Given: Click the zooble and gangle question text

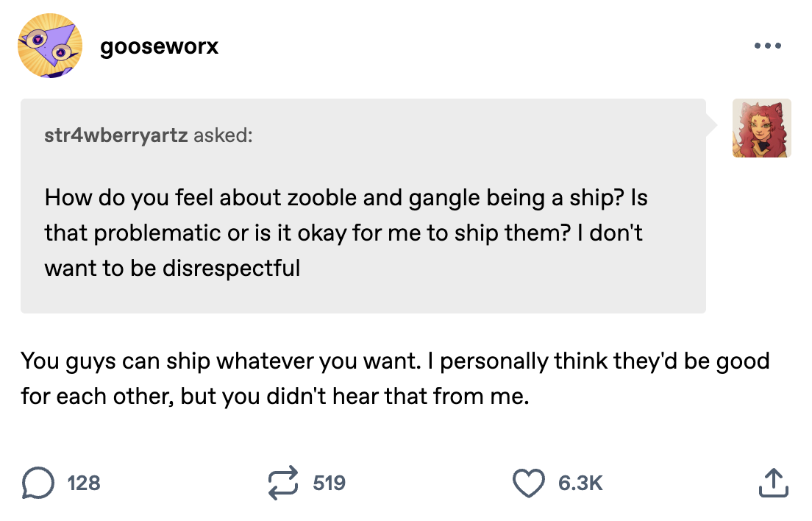Looking at the screenshot, I should tap(346, 233).
